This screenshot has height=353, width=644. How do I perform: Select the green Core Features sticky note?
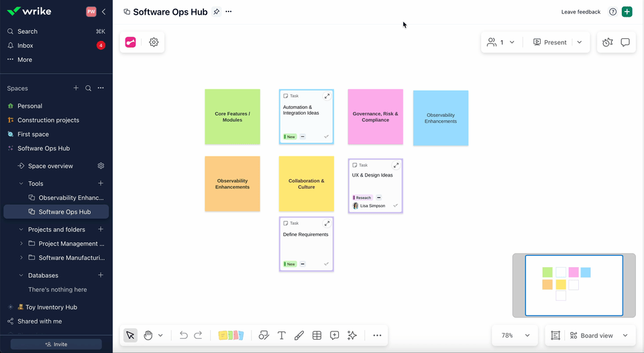[233, 117]
